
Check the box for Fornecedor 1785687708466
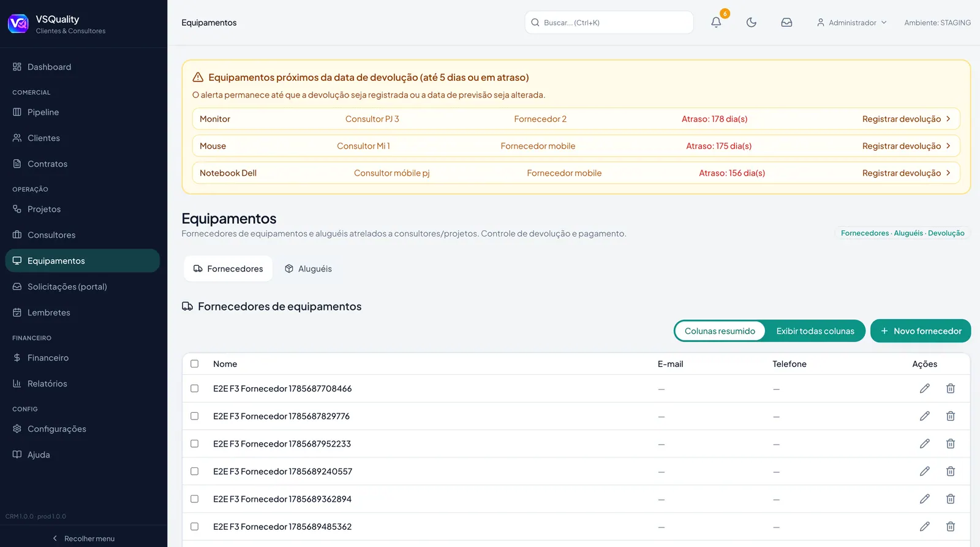(195, 388)
